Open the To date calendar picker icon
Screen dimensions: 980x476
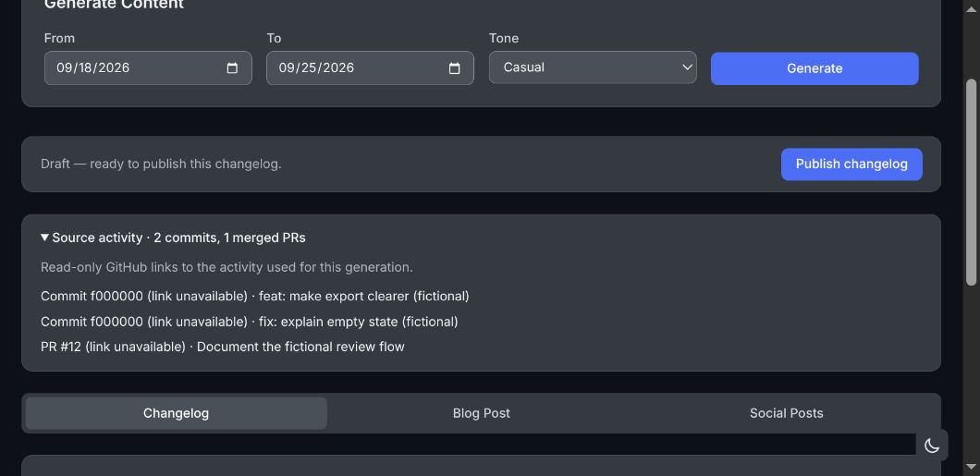pos(454,68)
